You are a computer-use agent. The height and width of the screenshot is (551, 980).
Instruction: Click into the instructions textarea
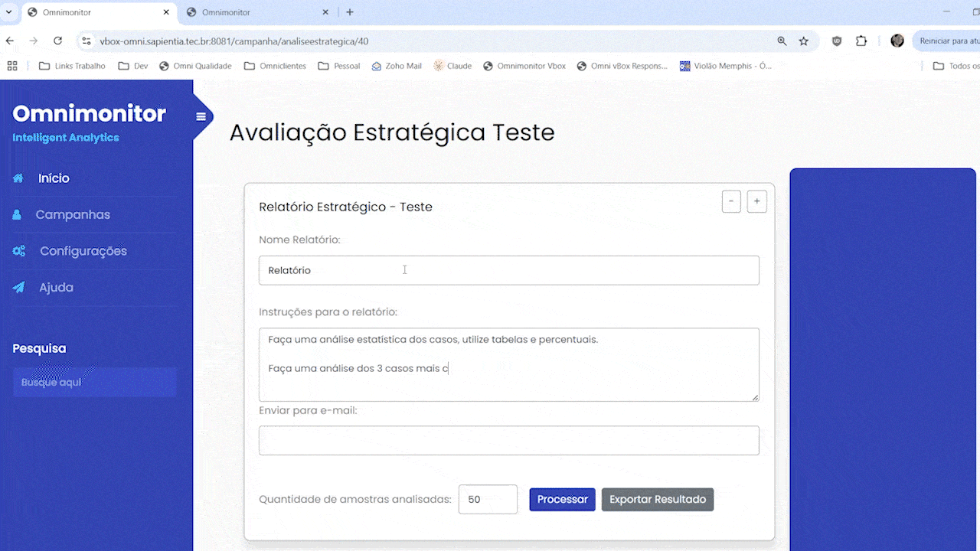tap(509, 365)
